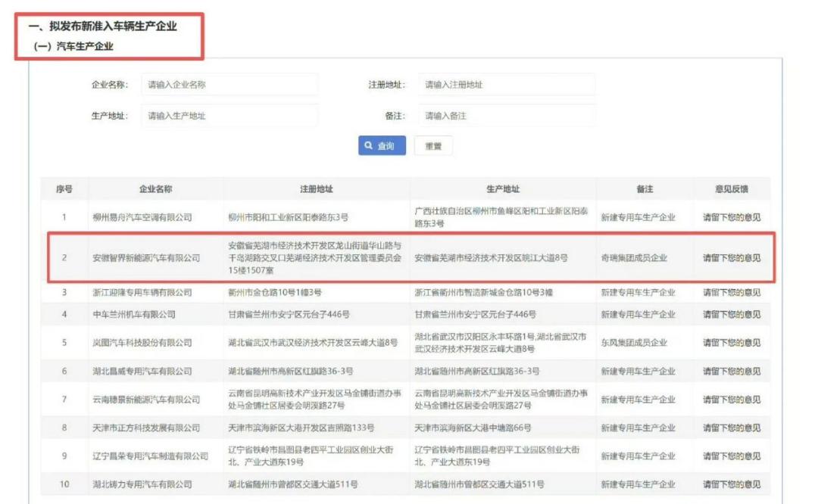Click company name 天津市正方科技发展有限公司
The width and height of the screenshot is (818, 504).
pyautogui.click(x=146, y=428)
